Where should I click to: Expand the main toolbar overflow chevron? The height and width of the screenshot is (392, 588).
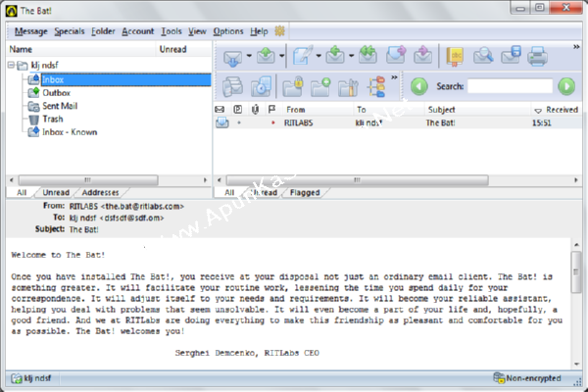(576, 47)
